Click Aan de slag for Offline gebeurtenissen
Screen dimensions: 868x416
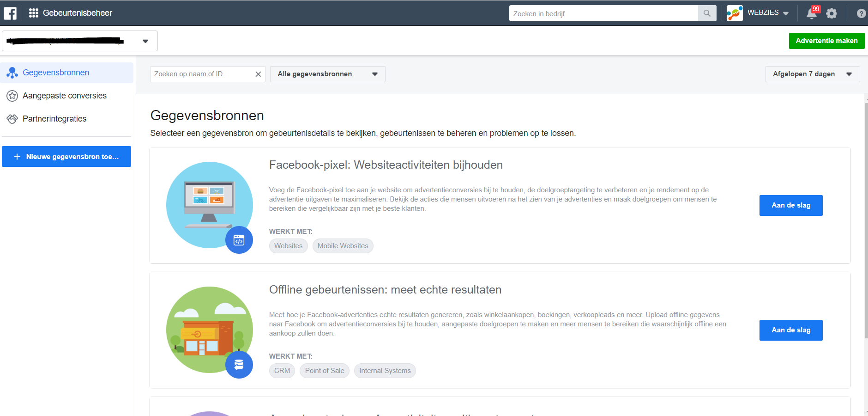pos(791,330)
